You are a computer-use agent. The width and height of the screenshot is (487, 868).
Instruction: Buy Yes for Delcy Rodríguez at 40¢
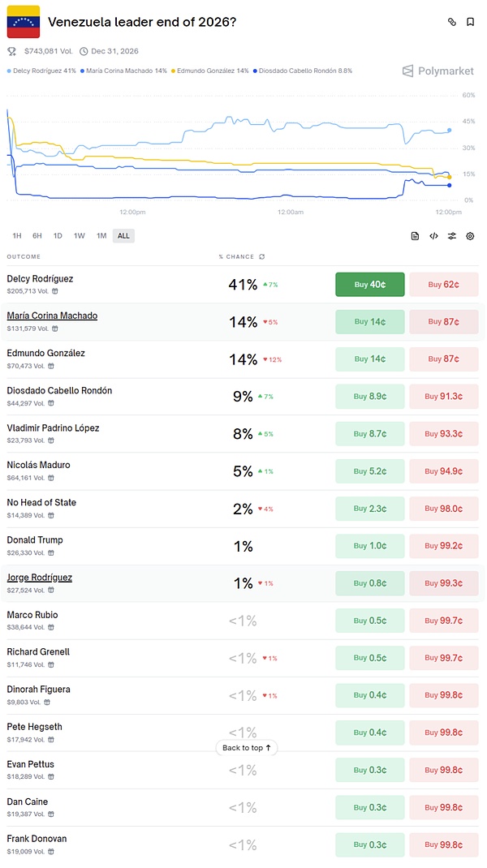369,285
